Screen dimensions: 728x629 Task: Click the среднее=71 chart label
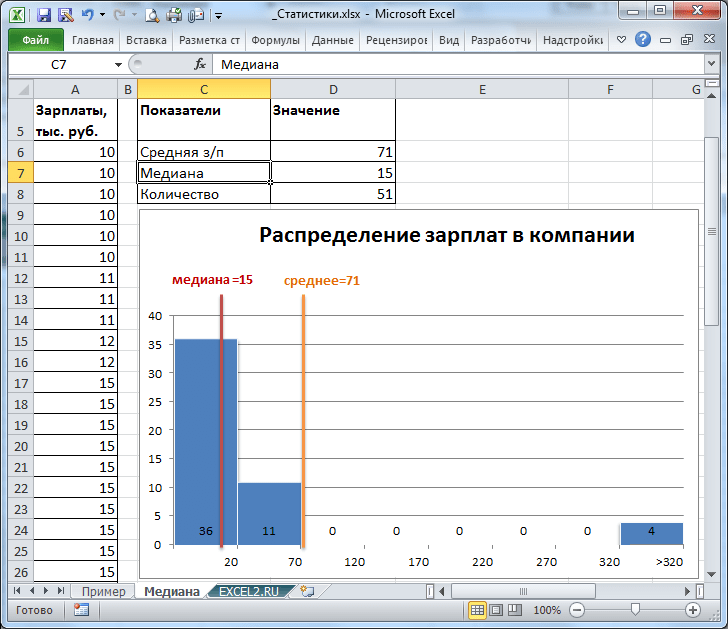[322, 280]
